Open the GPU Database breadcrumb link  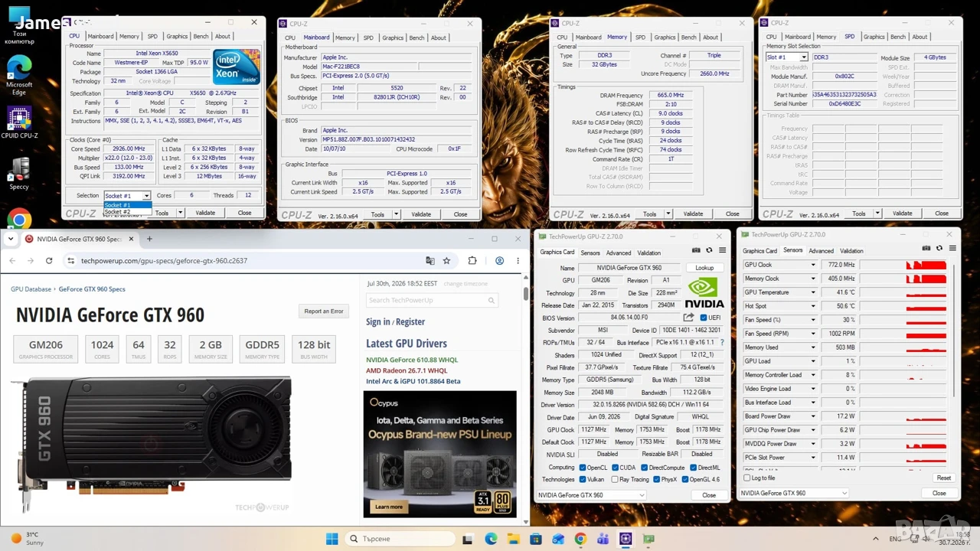click(x=31, y=289)
